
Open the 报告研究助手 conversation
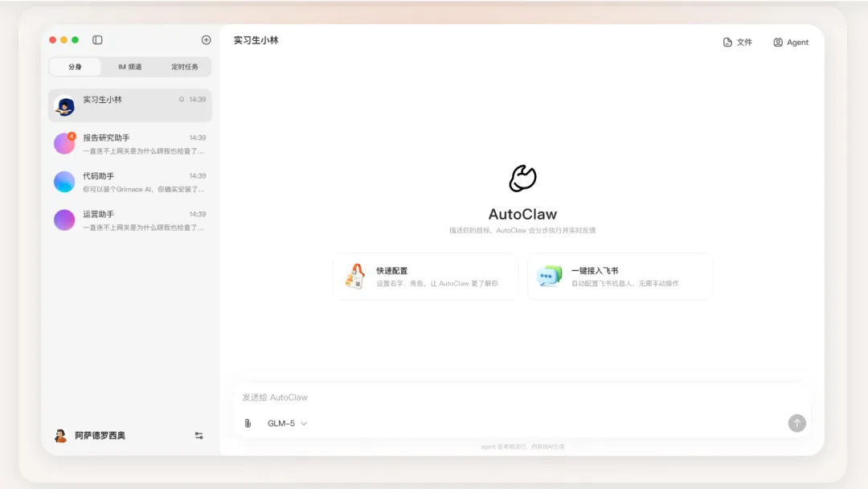[130, 143]
